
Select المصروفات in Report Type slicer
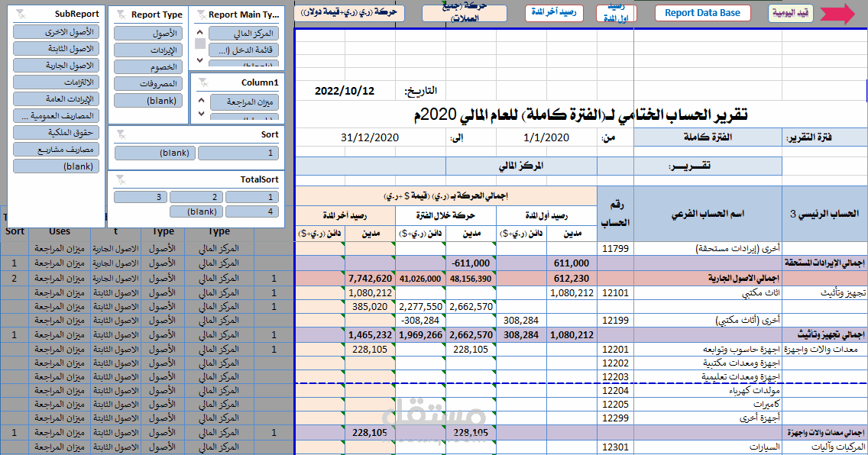(x=148, y=83)
